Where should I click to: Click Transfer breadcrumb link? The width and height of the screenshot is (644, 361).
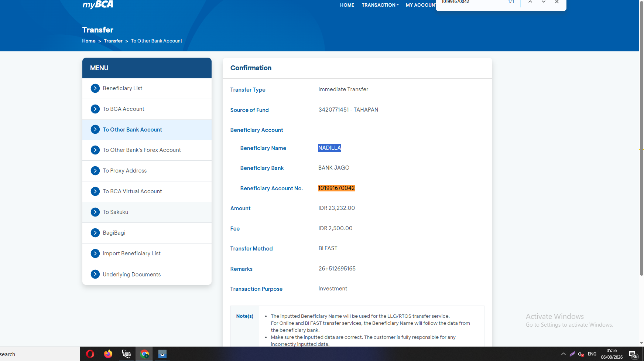click(113, 41)
